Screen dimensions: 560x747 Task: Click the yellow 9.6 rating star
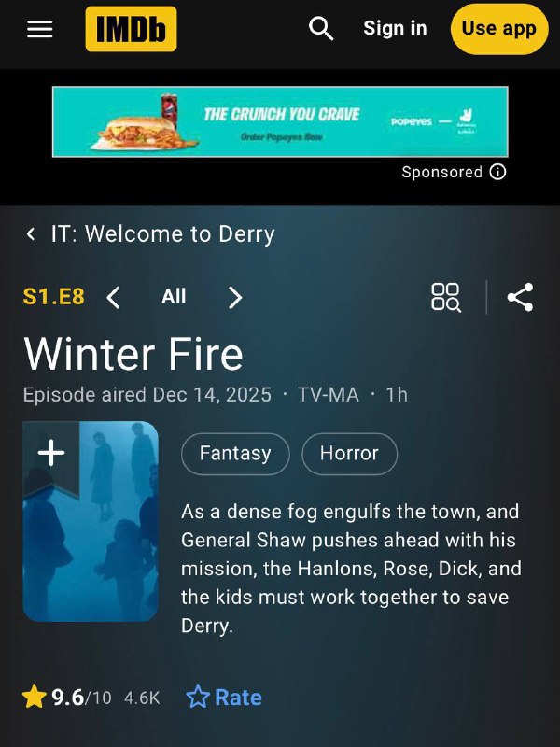[x=35, y=697]
